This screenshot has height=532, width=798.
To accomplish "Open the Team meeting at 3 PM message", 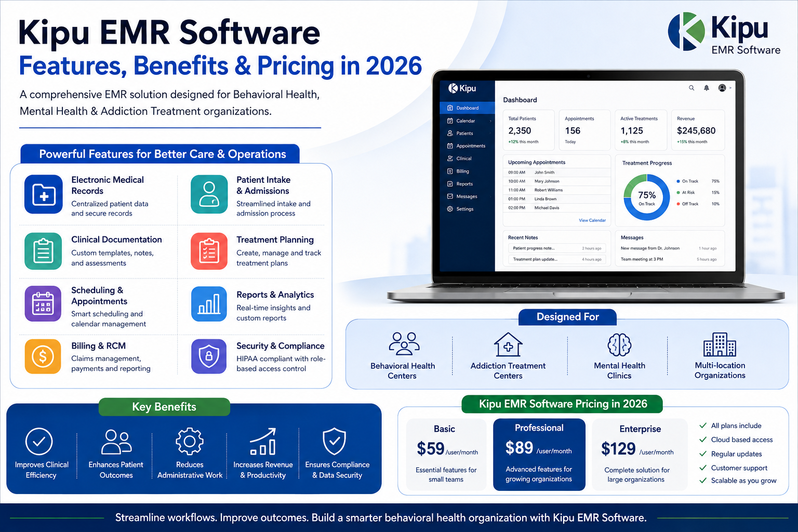I will (x=669, y=259).
